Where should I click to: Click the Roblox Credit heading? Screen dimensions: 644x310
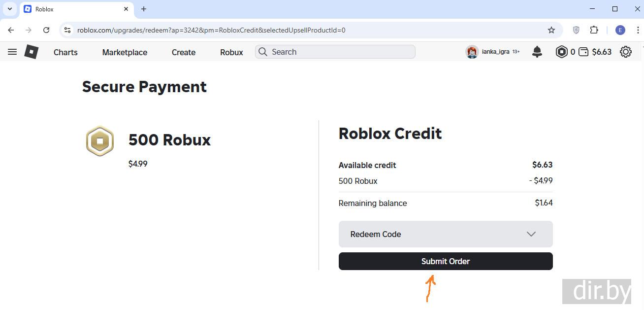coord(390,134)
